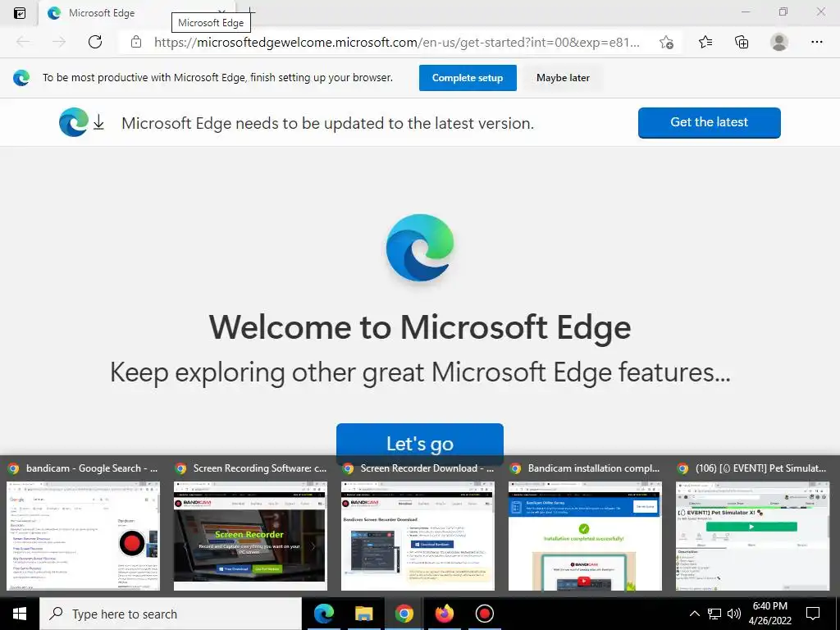Click the '(106) EVENT! Pet Simulat...' preview title
The width and height of the screenshot is (840, 630).
[x=760, y=468]
